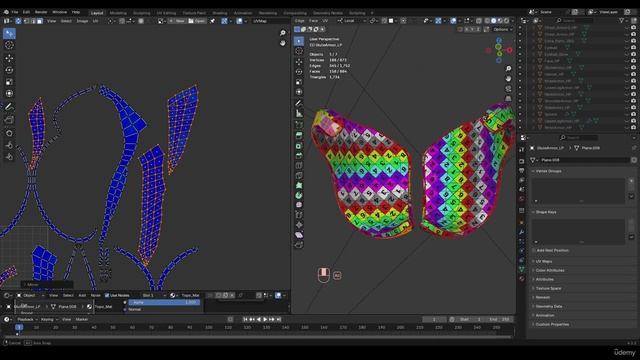Click the New image button
This screenshot has width=640, height=360.
tap(177, 21)
